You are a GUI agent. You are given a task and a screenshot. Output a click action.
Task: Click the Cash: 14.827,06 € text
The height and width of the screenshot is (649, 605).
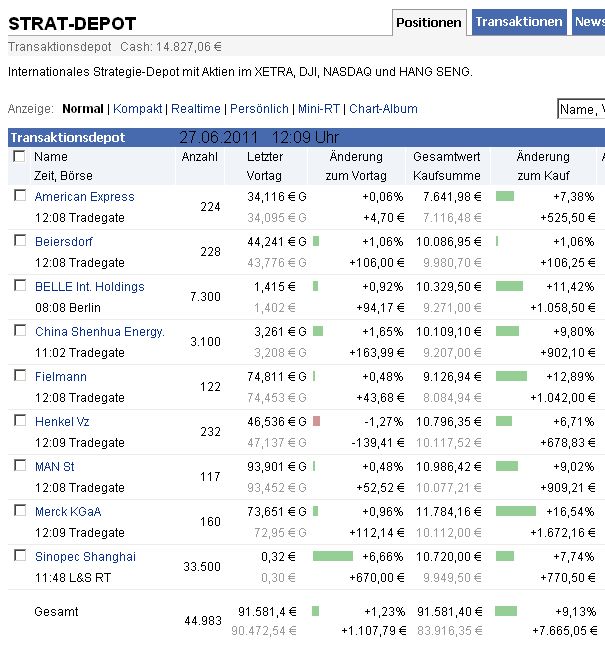(x=171, y=47)
